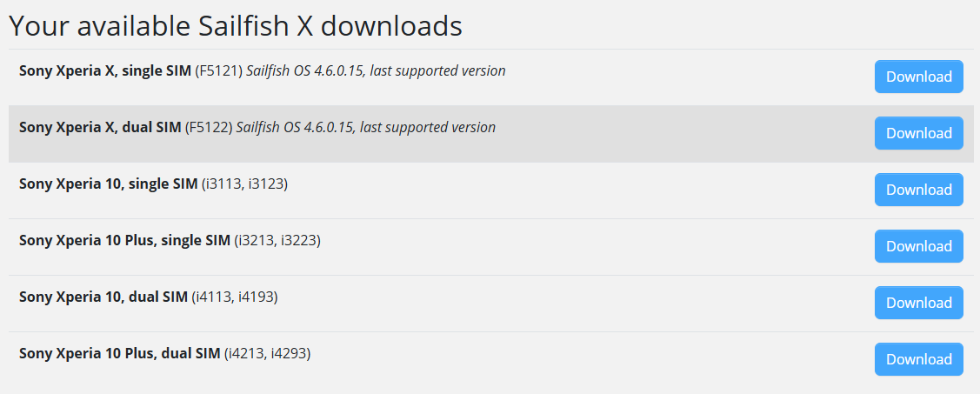980x394 pixels.
Task: Click the i4113, i4193 model codes
Action: click(x=235, y=297)
